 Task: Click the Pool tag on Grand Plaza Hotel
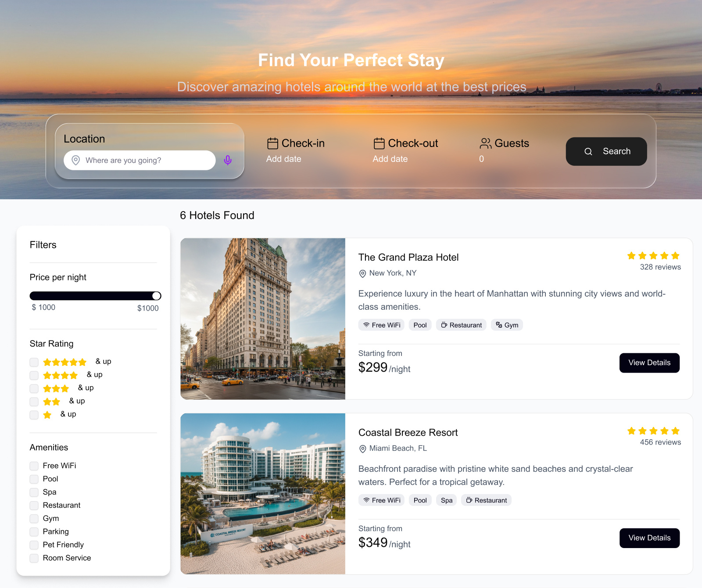point(420,325)
